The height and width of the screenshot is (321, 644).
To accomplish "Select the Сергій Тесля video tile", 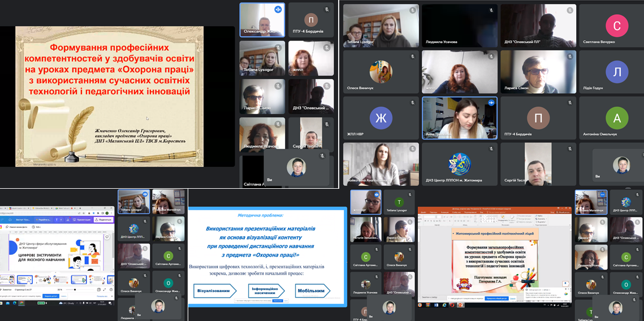I will 537,163.
